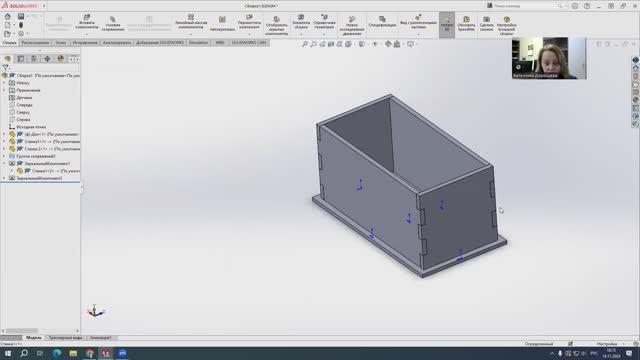Open the Windows taskbar search
The height and width of the screenshot is (360, 640).
coord(24,353)
